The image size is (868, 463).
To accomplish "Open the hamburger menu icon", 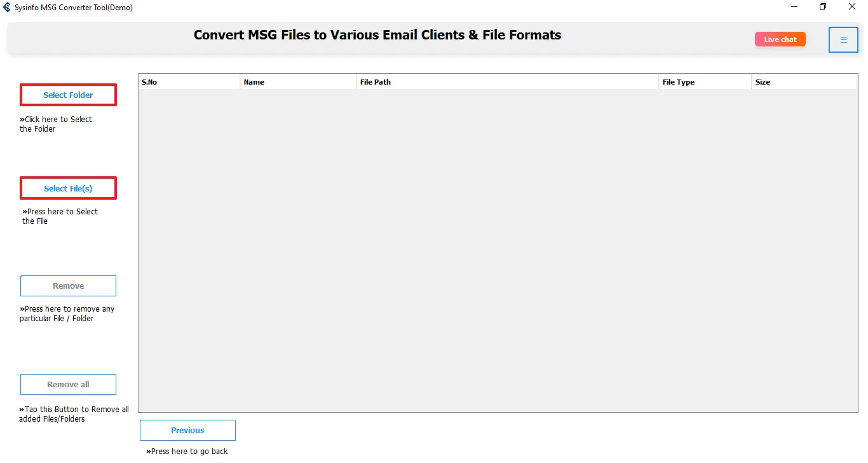I will [x=843, y=40].
